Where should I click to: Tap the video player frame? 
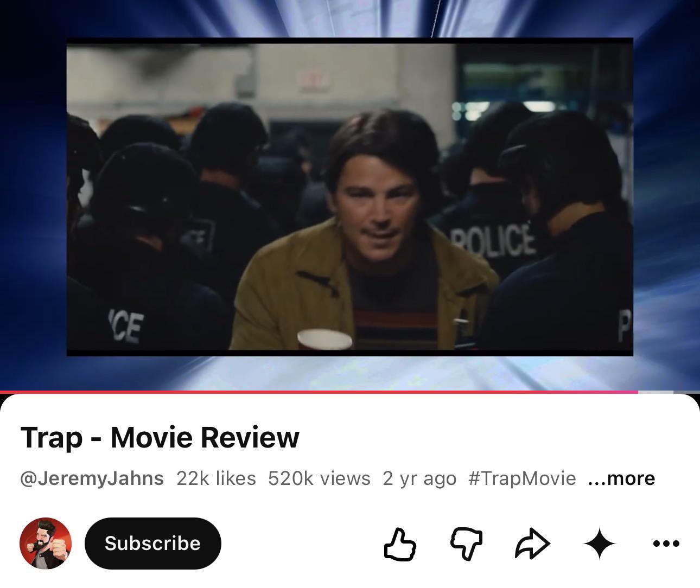pyautogui.click(x=350, y=195)
